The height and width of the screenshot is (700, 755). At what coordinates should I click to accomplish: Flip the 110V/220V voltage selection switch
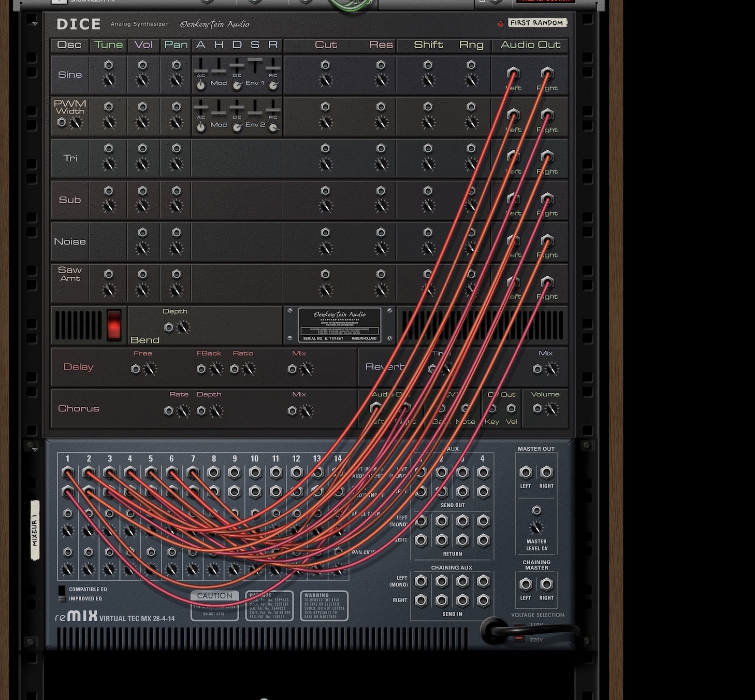coord(519,632)
